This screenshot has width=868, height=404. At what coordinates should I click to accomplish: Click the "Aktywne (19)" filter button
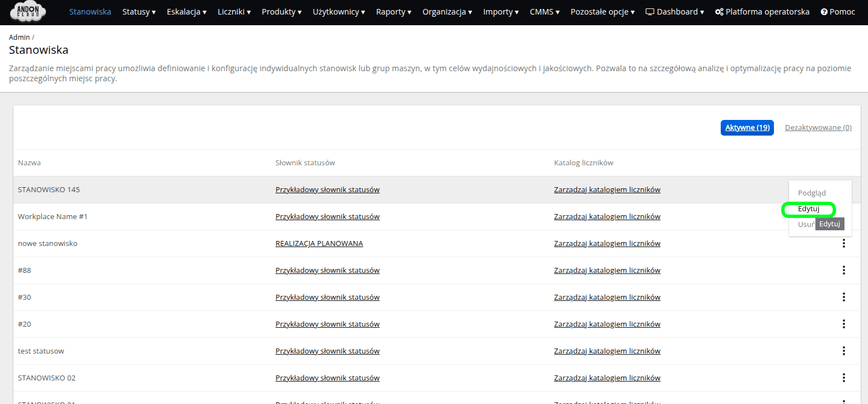(747, 127)
